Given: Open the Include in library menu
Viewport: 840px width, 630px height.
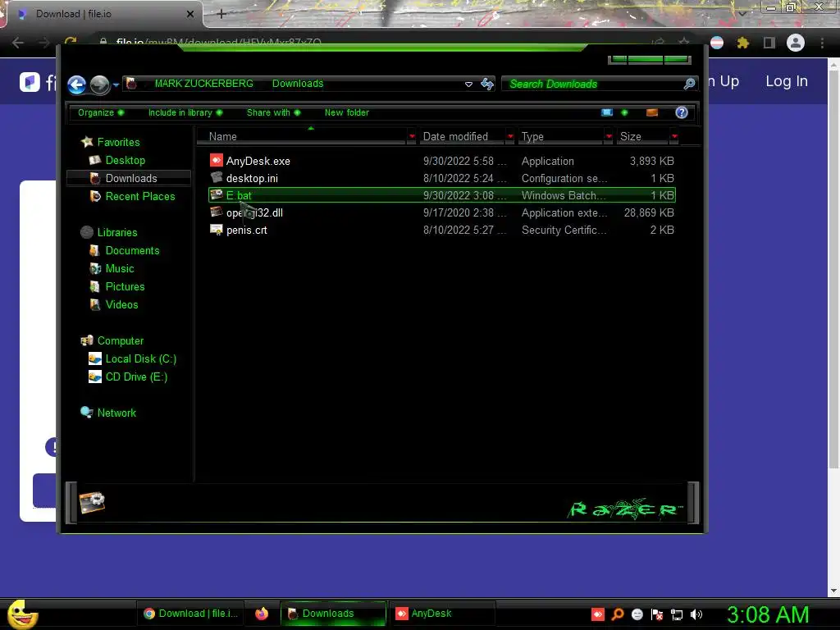Looking at the screenshot, I should tap(185, 112).
